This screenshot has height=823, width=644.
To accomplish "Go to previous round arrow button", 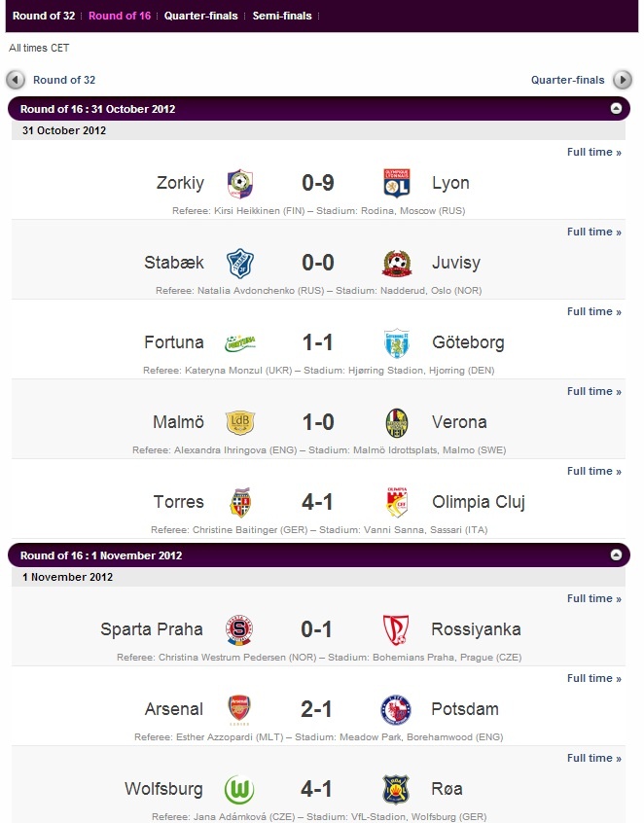I will pyautogui.click(x=16, y=80).
